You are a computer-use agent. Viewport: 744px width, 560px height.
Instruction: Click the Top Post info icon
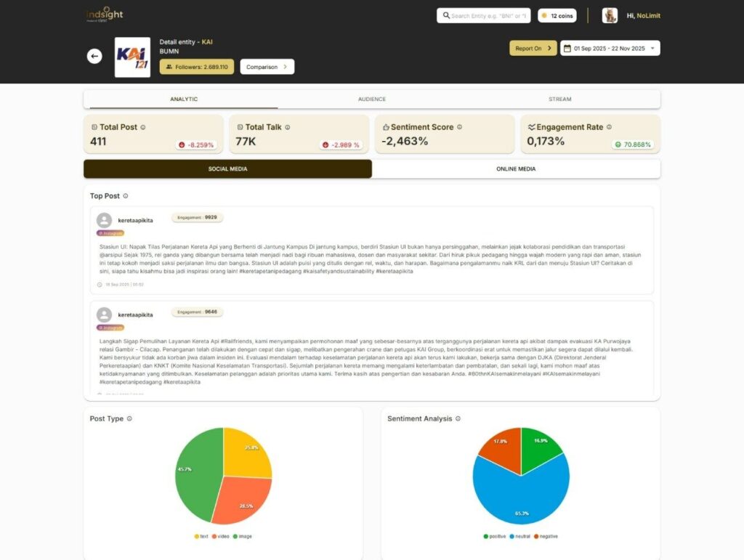126,195
